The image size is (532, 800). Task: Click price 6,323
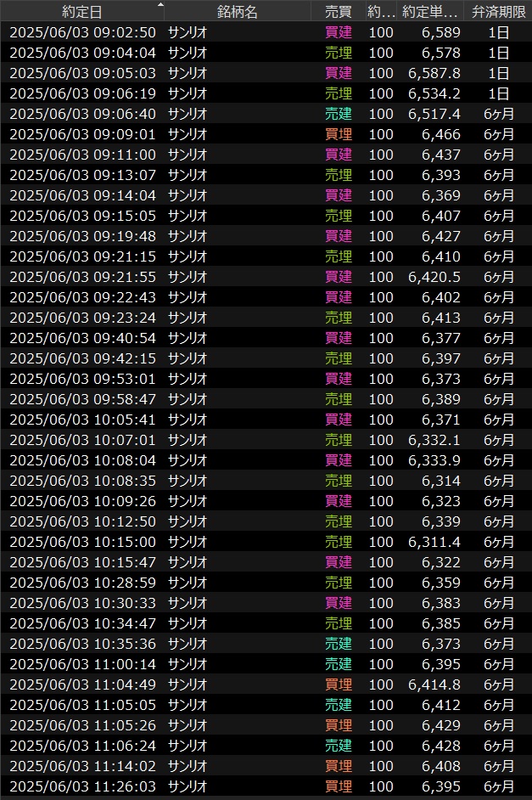point(440,502)
